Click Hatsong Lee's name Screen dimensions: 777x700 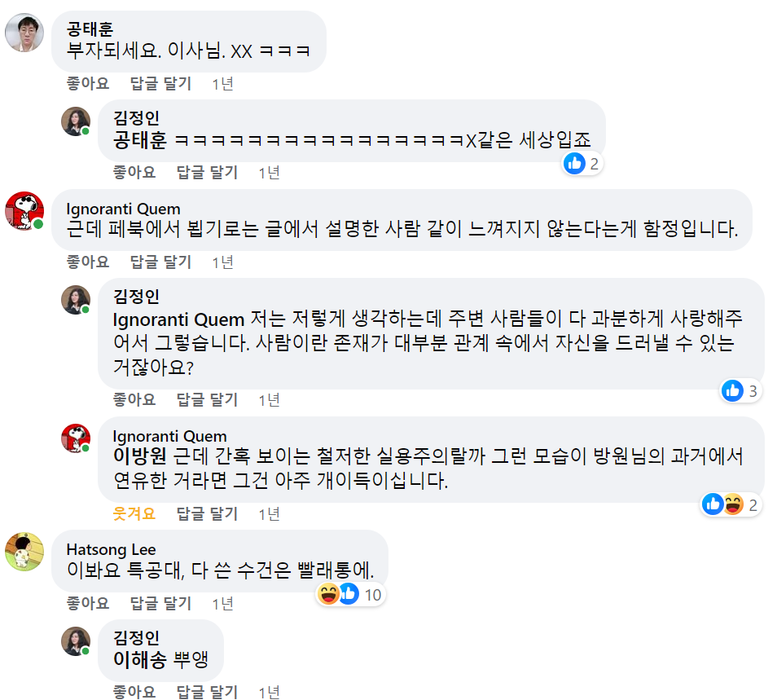click(x=113, y=549)
